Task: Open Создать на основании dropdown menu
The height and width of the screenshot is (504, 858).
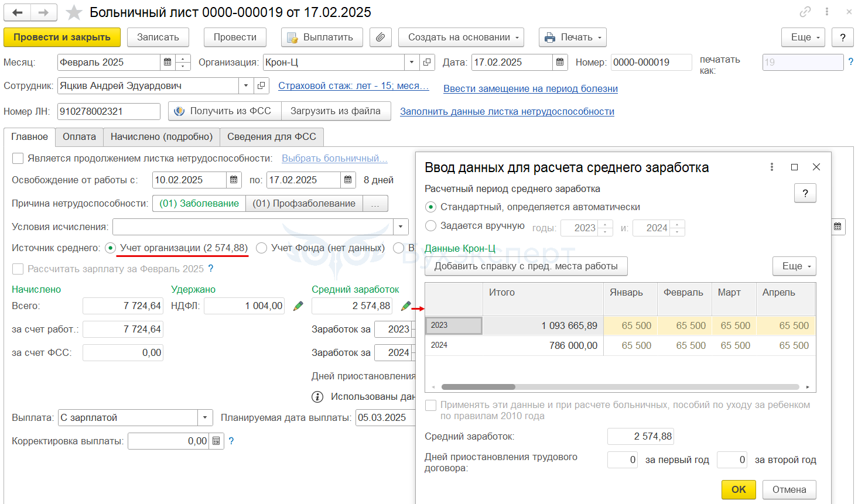Action: [x=462, y=37]
